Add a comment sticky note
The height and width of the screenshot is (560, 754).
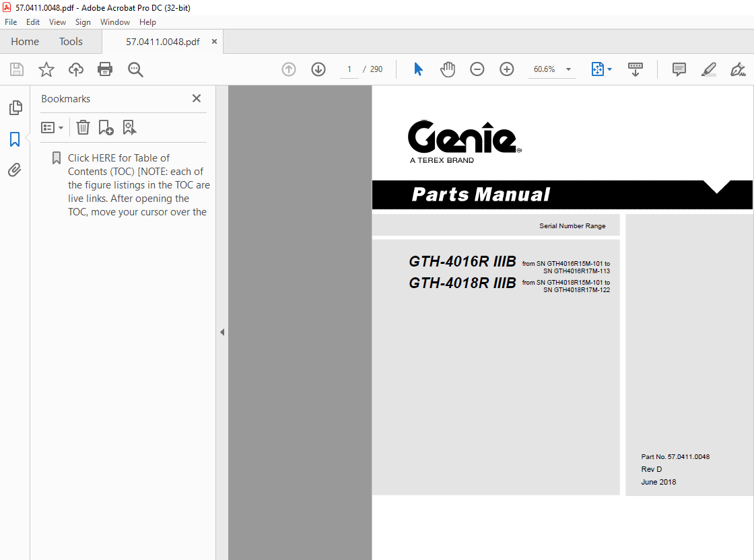click(679, 69)
